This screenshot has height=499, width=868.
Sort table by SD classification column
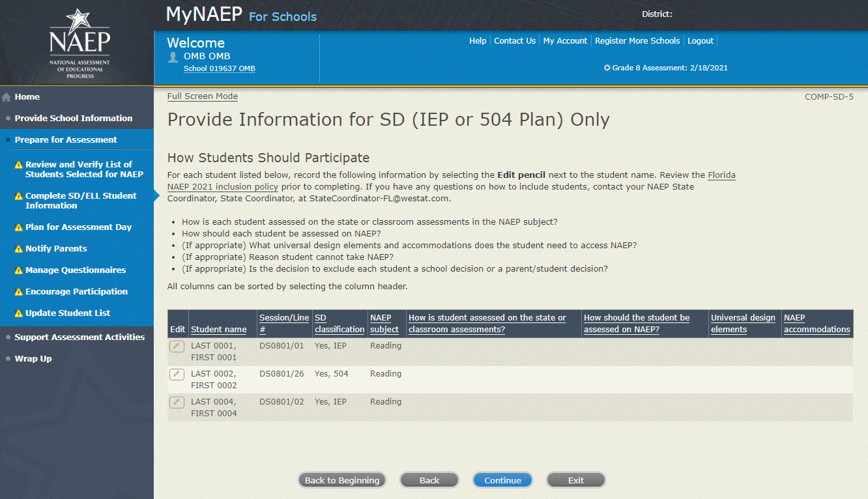click(339, 324)
